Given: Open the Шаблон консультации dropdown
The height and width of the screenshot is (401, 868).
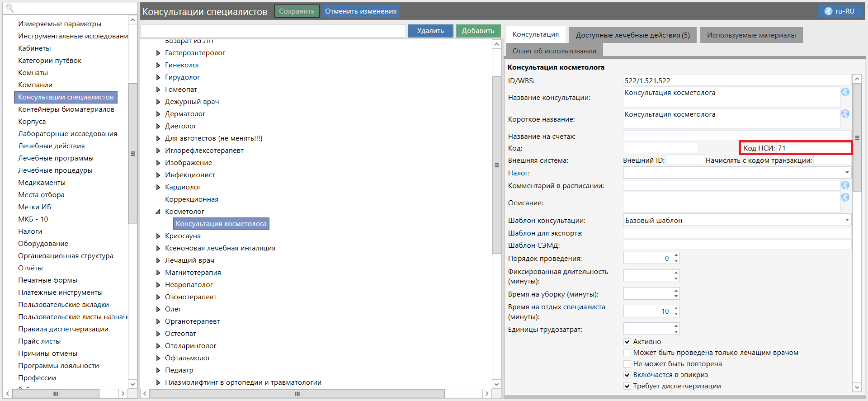Looking at the screenshot, I should [x=847, y=220].
